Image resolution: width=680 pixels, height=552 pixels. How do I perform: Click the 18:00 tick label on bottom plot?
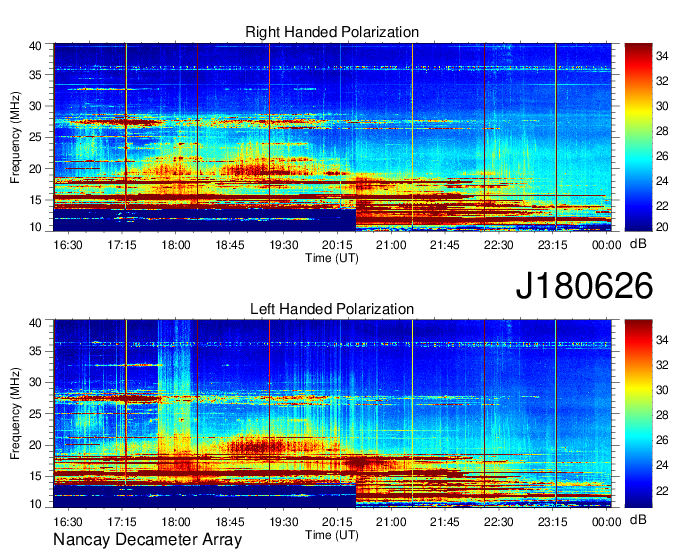pyautogui.click(x=176, y=522)
